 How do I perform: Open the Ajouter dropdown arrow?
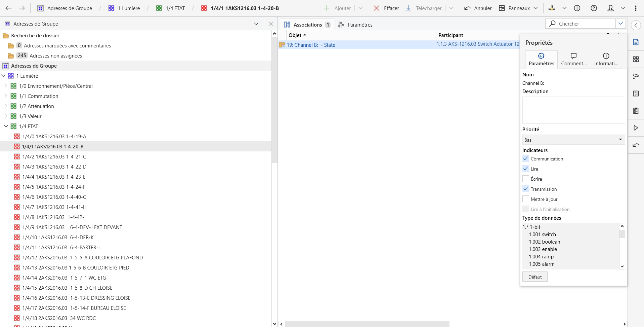pyautogui.click(x=360, y=8)
